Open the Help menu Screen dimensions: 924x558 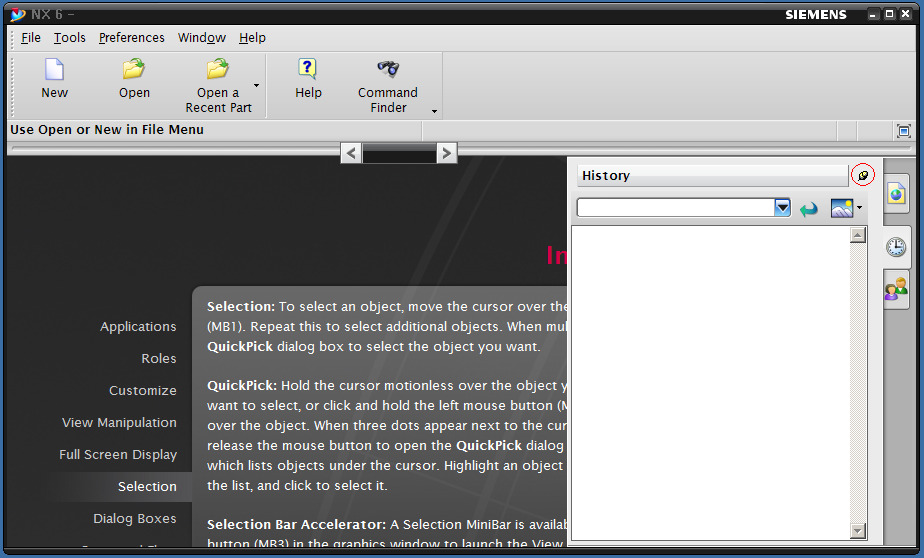point(252,38)
